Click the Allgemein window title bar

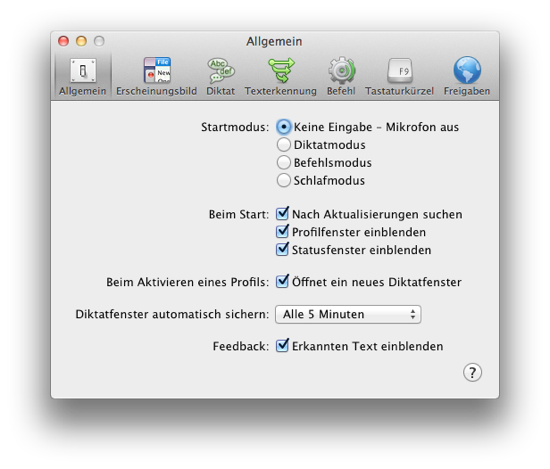(x=274, y=41)
